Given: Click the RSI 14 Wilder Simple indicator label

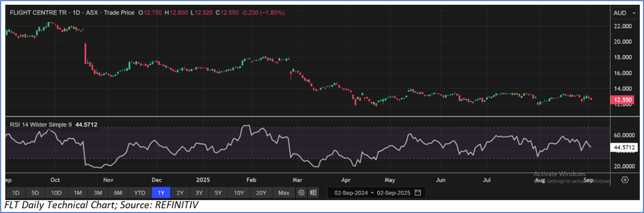Looking at the screenshot, I should 40,125.
